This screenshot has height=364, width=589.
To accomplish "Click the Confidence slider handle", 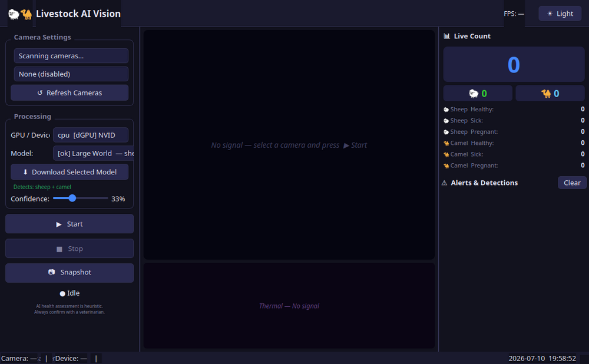I will 72,198.
